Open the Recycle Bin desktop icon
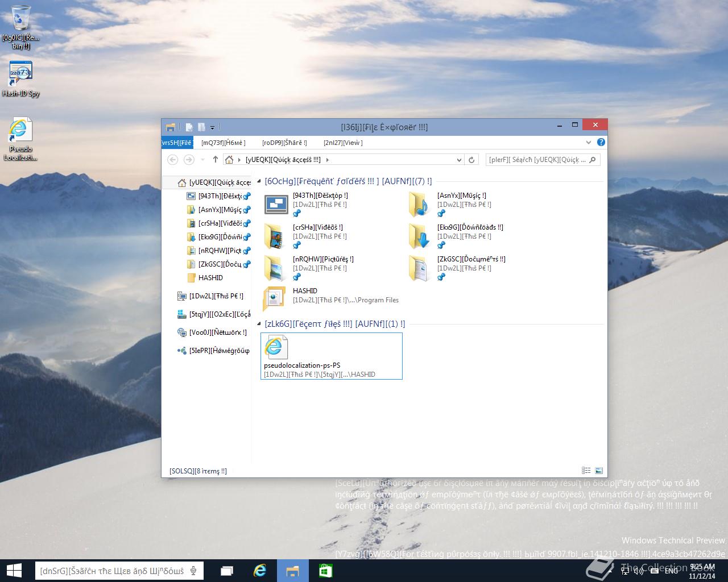 (21, 27)
